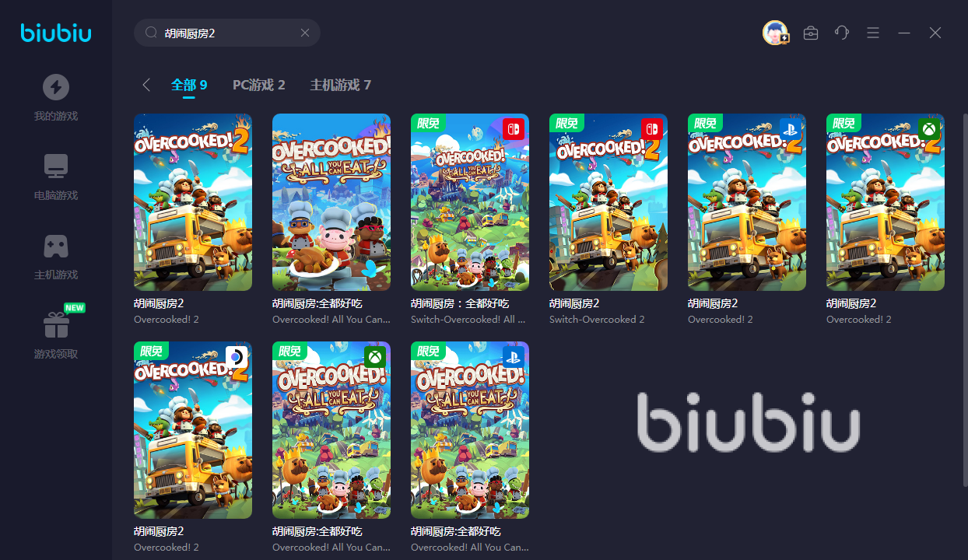
Task: Click the customer service headset icon
Action: point(842,33)
